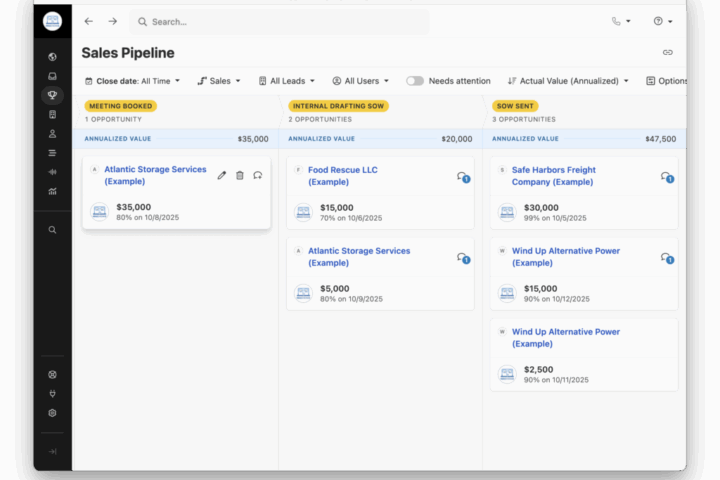Click the pencil edit icon on Atlantic Storage card
Image resolution: width=720 pixels, height=480 pixels.
point(222,175)
